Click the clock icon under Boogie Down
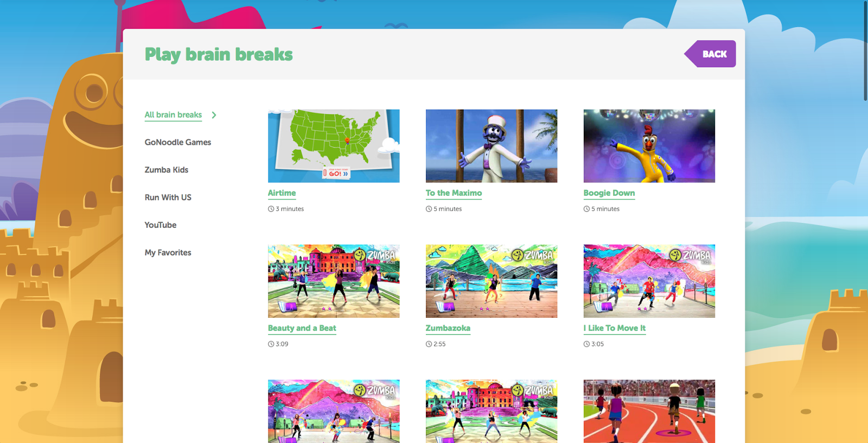 tap(587, 209)
